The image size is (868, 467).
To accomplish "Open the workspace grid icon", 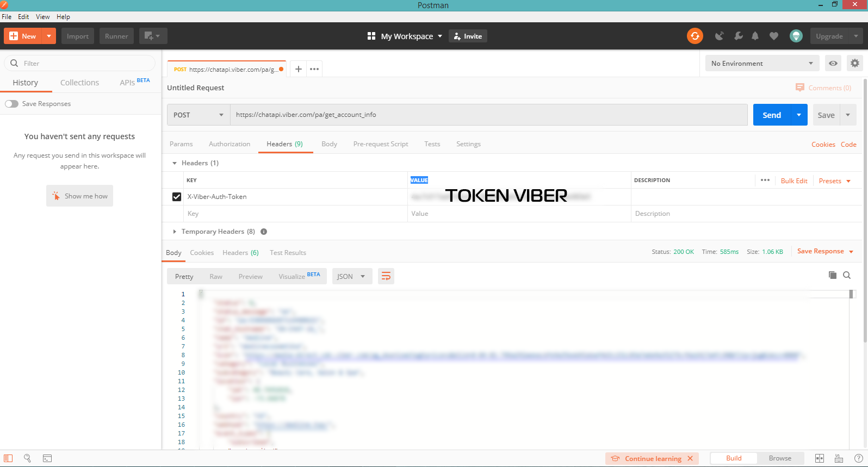I will (x=371, y=36).
